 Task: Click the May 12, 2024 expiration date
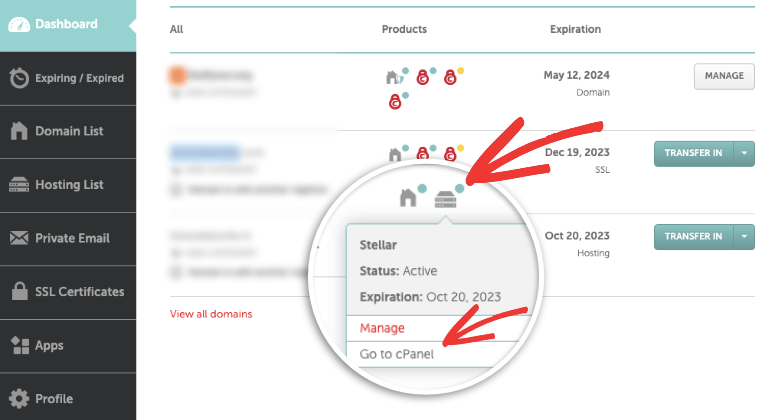576,75
